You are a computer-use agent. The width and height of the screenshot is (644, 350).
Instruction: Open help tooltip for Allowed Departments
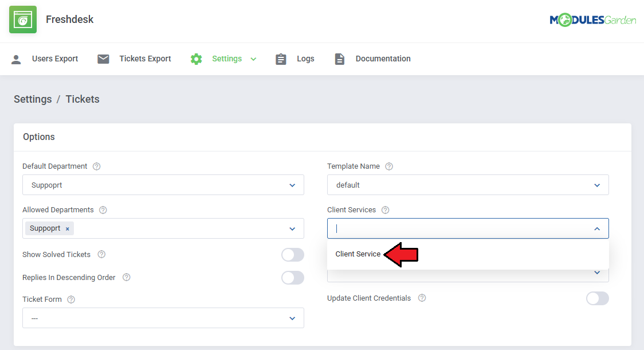[103, 210]
